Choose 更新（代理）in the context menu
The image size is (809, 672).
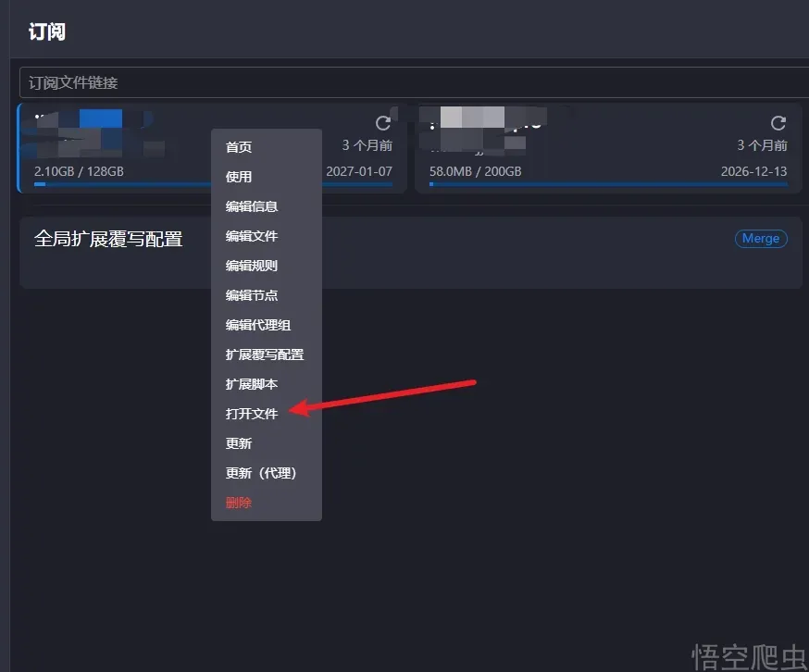point(261,473)
